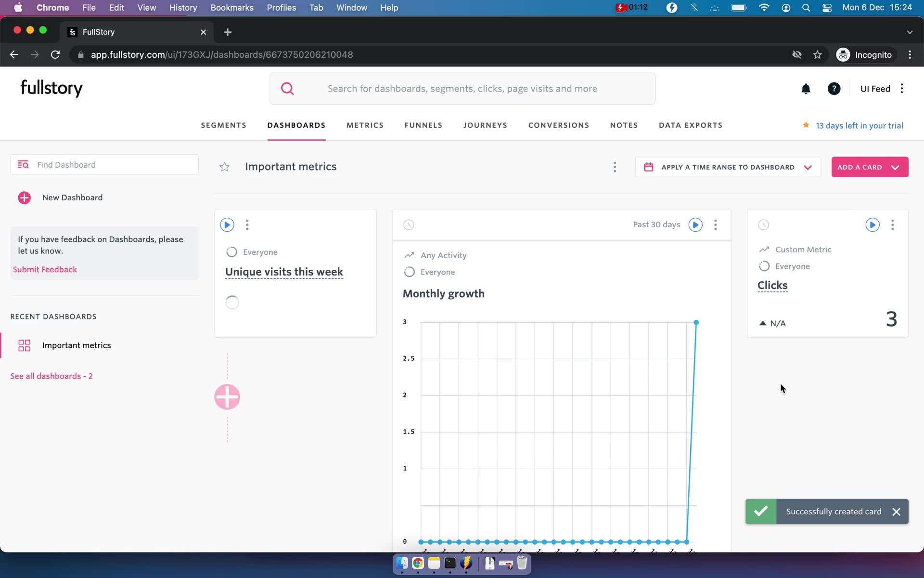Open options menu of Monthly growth card
This screenshot has width=924, height=578.
pos(716,225)
